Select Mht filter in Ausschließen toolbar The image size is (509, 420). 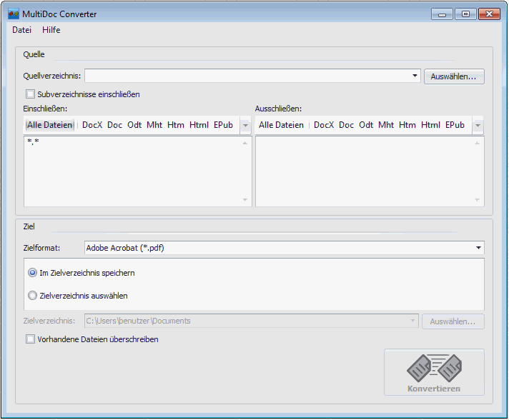[386, 125]
